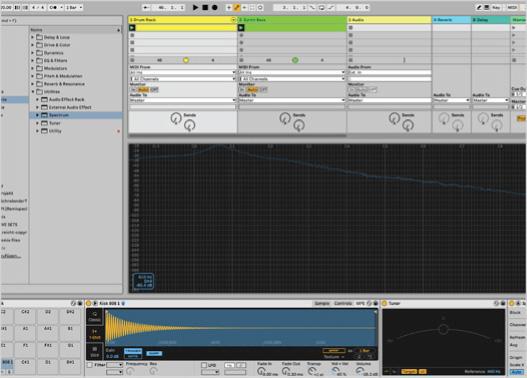The width and height of the screenshot is (527, 378).
Task: Expand the Dynamics folder
Action: tap(33, 53)
